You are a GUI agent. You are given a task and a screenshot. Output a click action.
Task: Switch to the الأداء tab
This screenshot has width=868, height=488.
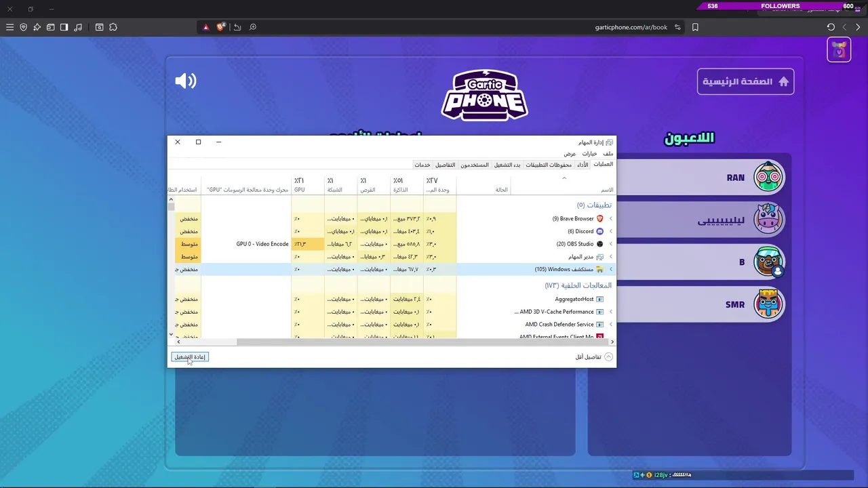[x=583, y=165]
